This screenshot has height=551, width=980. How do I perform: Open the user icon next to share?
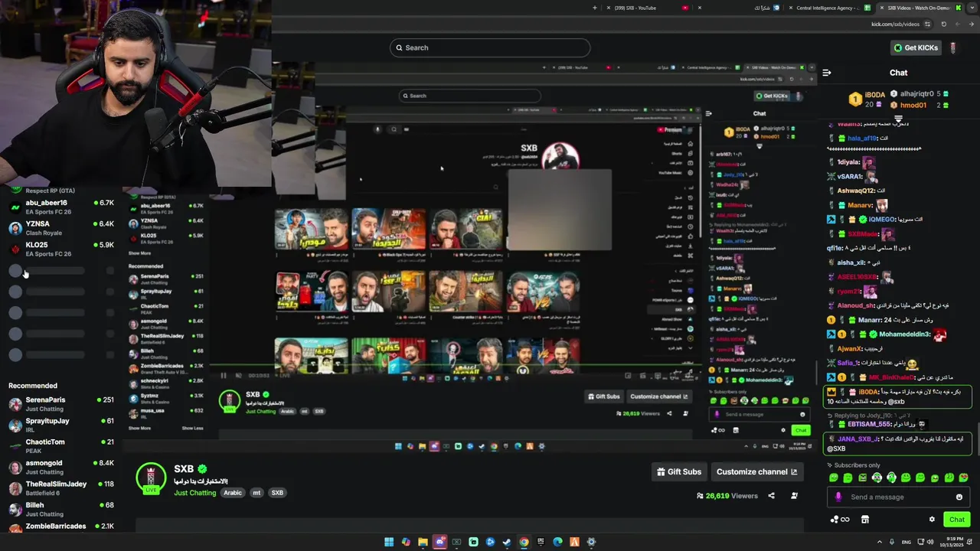[794, 496]
